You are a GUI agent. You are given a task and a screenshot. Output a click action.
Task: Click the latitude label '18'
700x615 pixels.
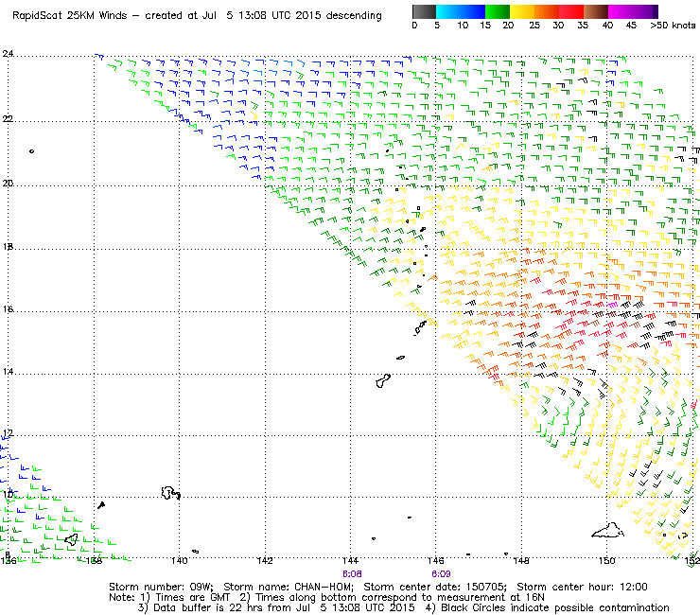[x=8, y=247]
